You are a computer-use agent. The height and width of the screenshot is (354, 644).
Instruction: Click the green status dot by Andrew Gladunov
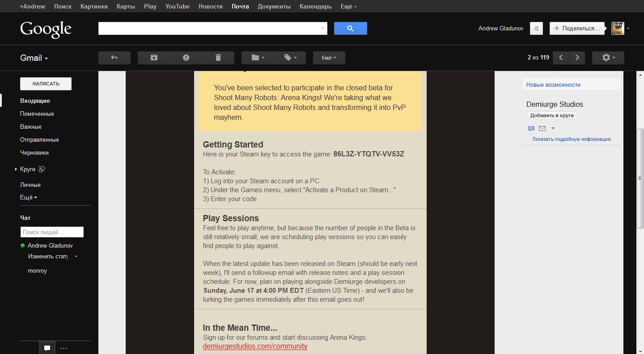coord(22,246)
